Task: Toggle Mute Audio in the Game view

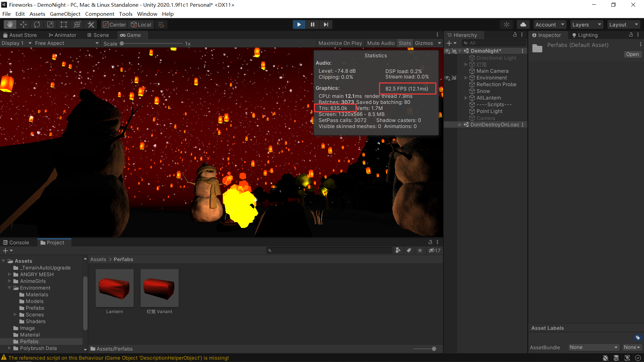Action: (x=381, y=43)
